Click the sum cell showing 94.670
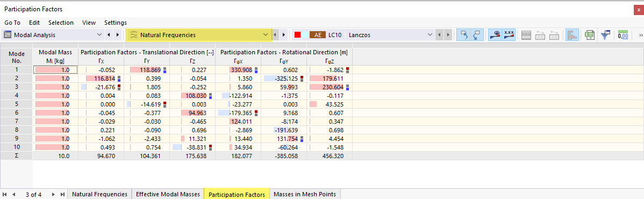The height and width of the screenshot is (199, 644). click(x=101, y=156)
